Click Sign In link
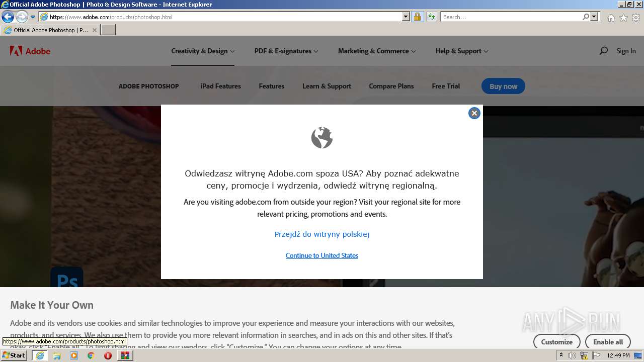The height and width of the screenshot is (362, 644). 626,51
